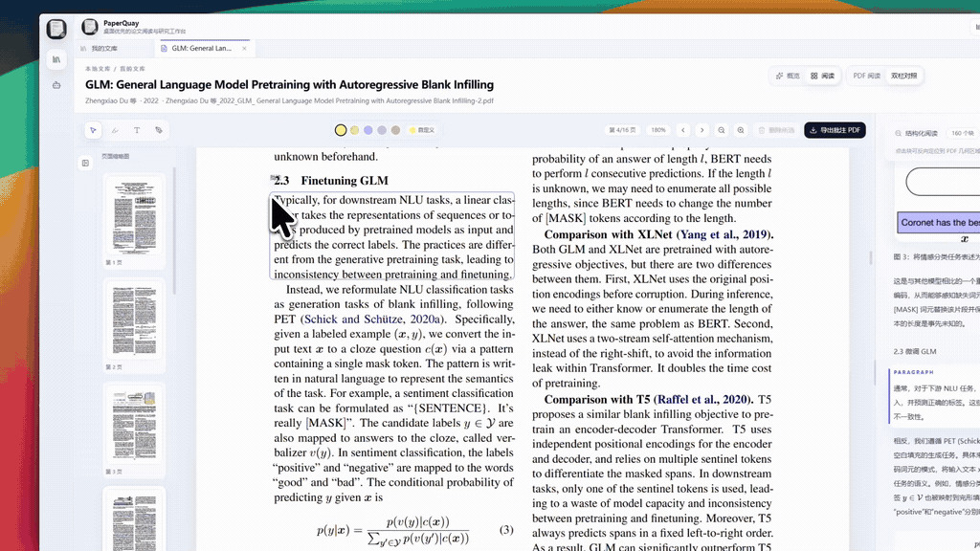Go to the previous page chevron

pyautogui.click(x=683, y=130)
